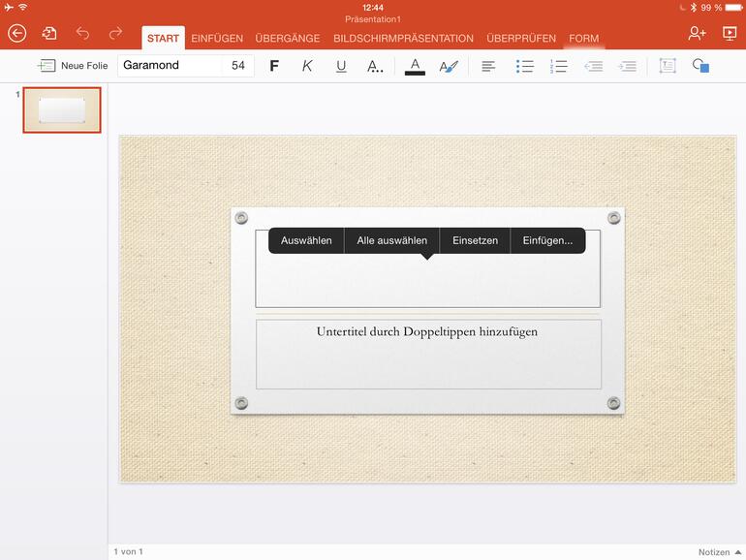Tap the back arrow icon
Screen dimensions: 746x560
point(16,34)
